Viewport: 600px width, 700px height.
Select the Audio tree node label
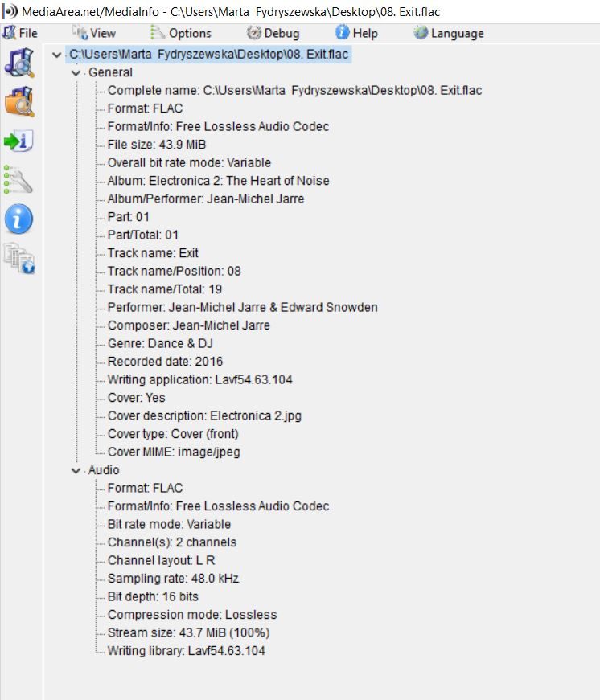click(104, 470)
